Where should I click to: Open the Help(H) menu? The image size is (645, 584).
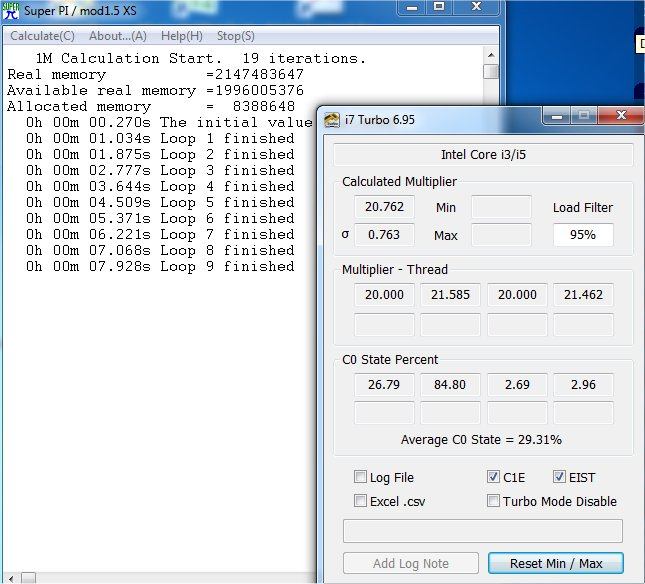181,36
